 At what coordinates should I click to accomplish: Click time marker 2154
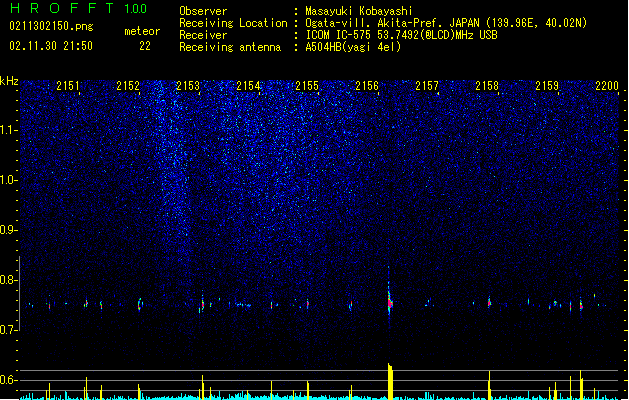[x=248, y=85]
